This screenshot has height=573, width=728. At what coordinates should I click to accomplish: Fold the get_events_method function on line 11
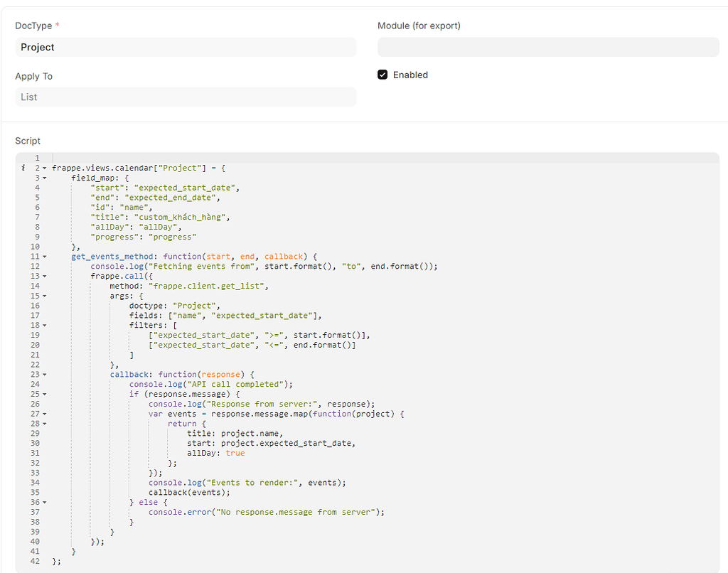(46, 256)
